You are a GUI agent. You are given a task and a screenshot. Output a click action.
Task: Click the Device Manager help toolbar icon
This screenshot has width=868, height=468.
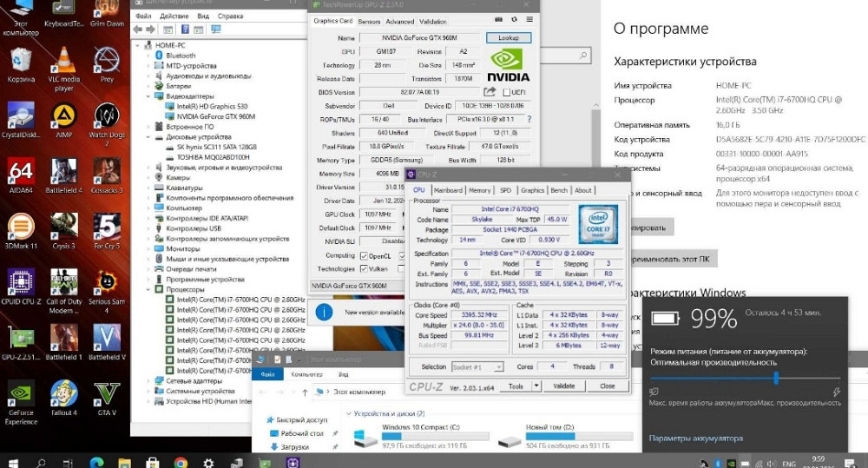point(185,30)
